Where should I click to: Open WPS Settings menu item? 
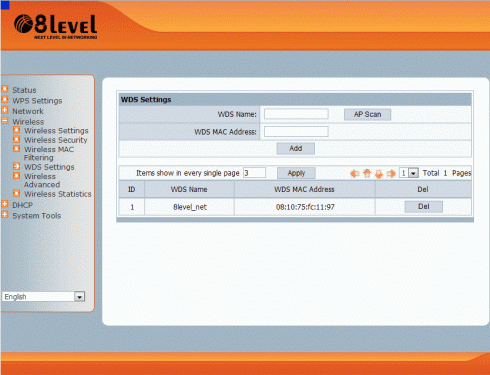(x=37, y=101)
